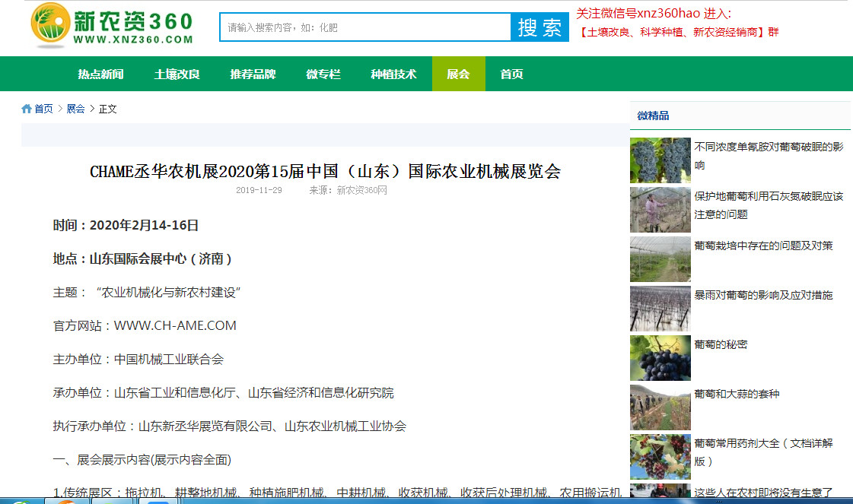Open article 葡萄的秘密

(721, 344)
